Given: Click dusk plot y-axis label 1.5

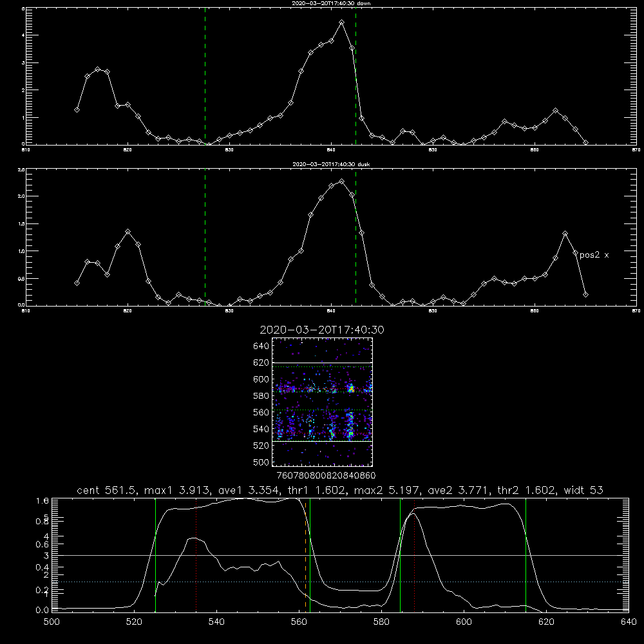Looking at the screenshot, I should 22,223.
